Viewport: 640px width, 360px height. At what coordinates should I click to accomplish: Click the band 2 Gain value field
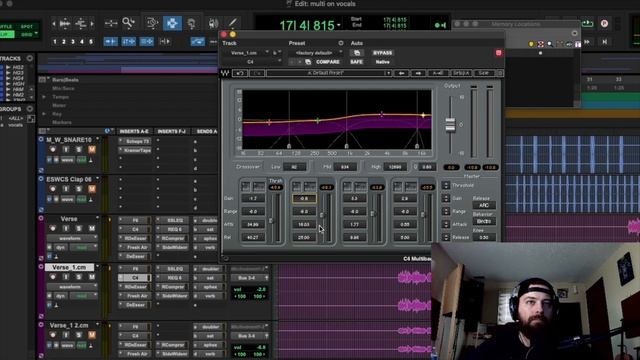pos(304,198)
